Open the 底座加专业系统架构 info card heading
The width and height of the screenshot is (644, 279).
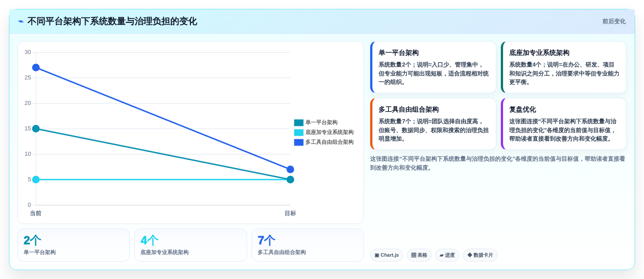click(x=539, y=53)
